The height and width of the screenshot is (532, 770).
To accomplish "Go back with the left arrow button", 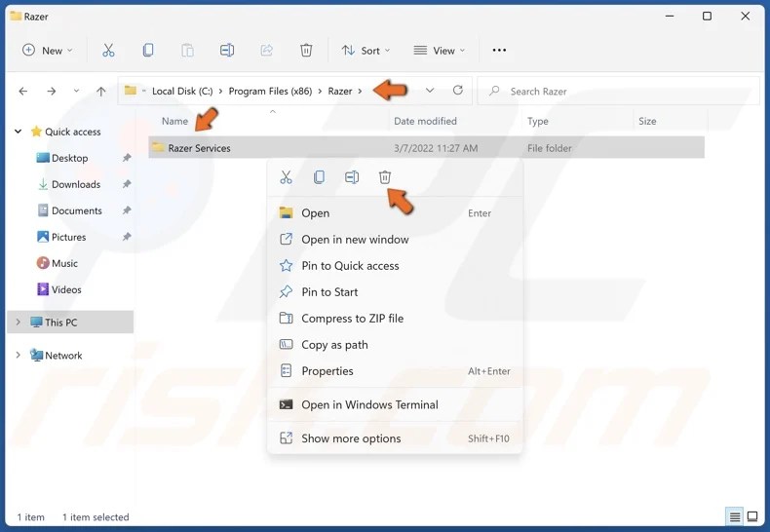I will pyautogui.click(x=23, y=92).
